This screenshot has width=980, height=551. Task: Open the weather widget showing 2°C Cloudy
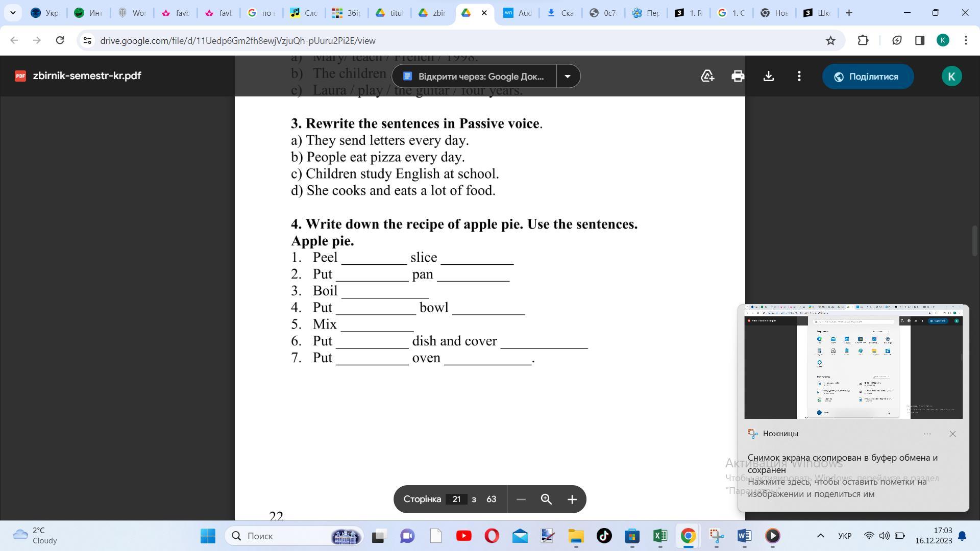coord(36,536)
